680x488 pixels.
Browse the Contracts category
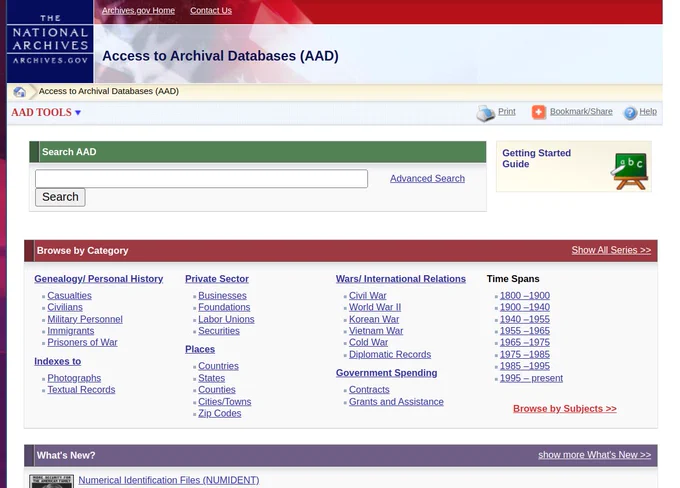pyautogui.click(x=369, y=390)
